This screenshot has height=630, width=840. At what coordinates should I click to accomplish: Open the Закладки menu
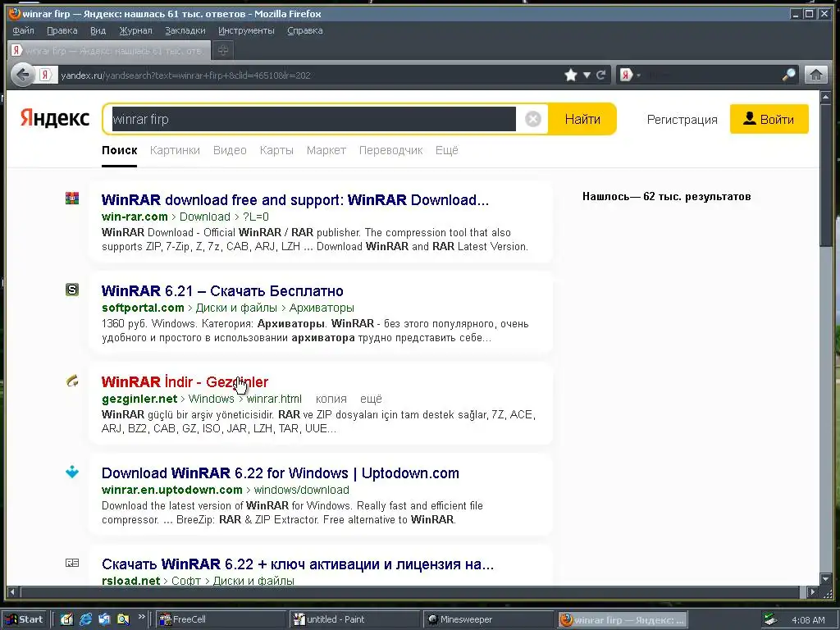point(185,30)
